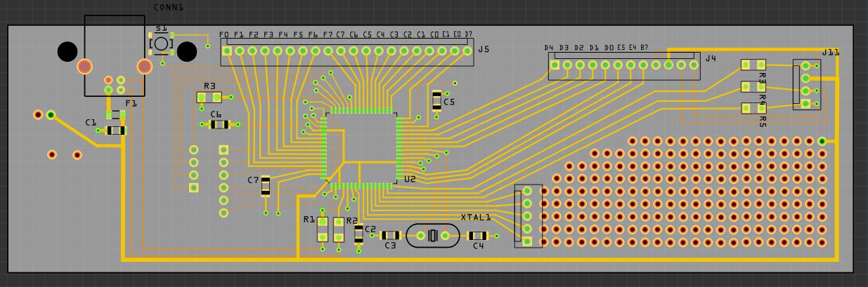Viewport: 868px width, 287px height.
Task: Select capacitor C5 near the chip
Action: [x=436, y=100]
